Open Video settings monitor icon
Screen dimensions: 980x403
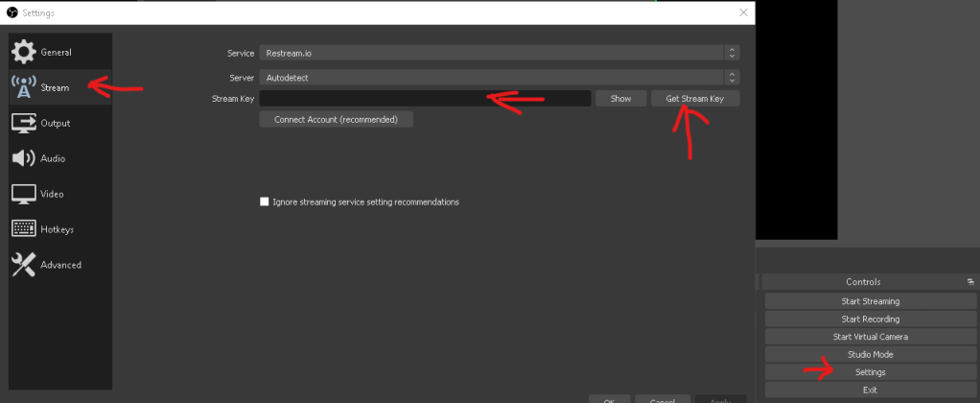24,194
